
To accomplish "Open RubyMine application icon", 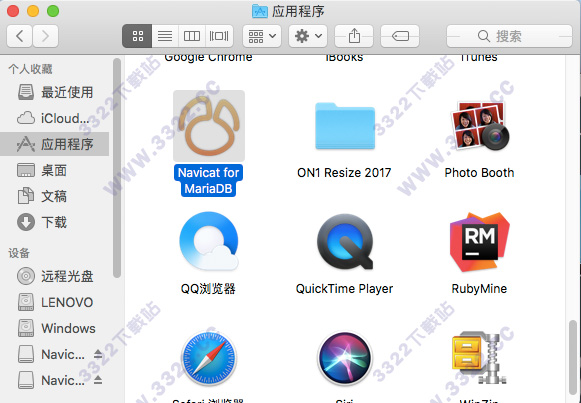I will 479,242.
